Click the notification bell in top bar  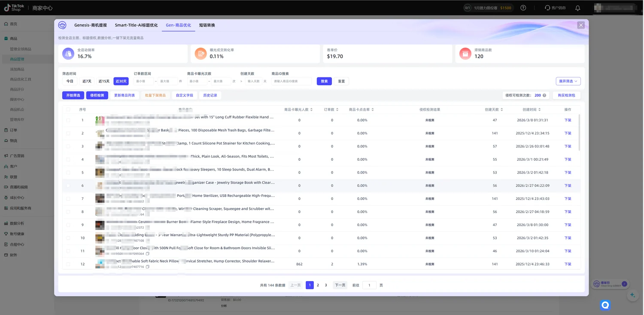pyautogui.click(x=577, y=8)
